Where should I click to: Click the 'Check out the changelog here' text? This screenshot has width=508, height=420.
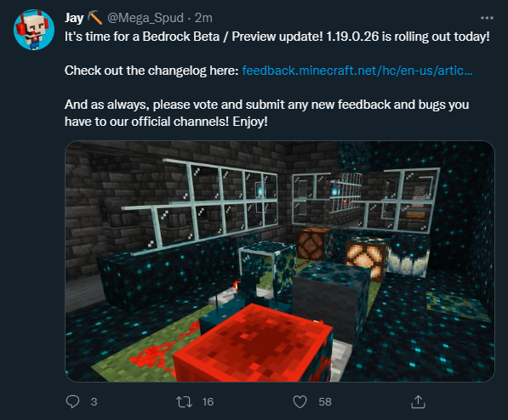[x=151, y=71]
